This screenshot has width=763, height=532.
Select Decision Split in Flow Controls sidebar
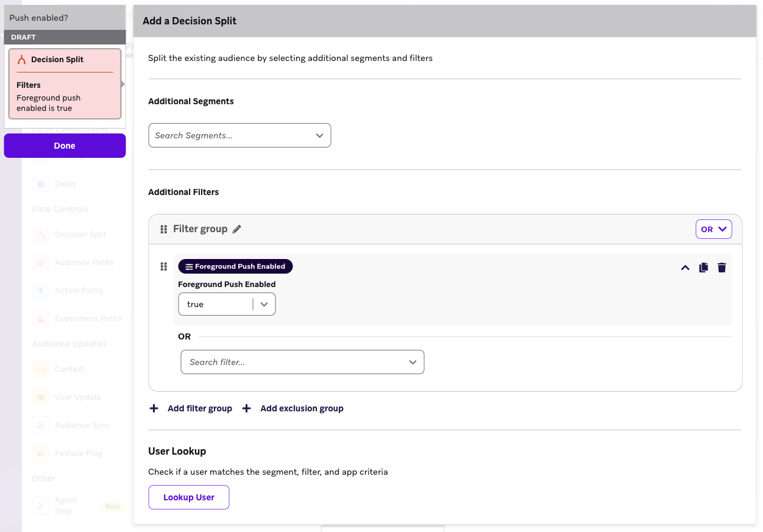[x=80, y=234]
